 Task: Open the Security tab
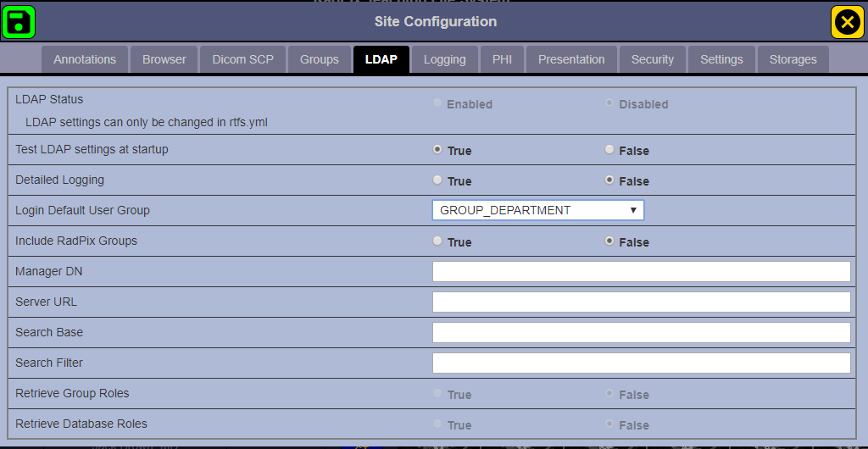point(653,59)
